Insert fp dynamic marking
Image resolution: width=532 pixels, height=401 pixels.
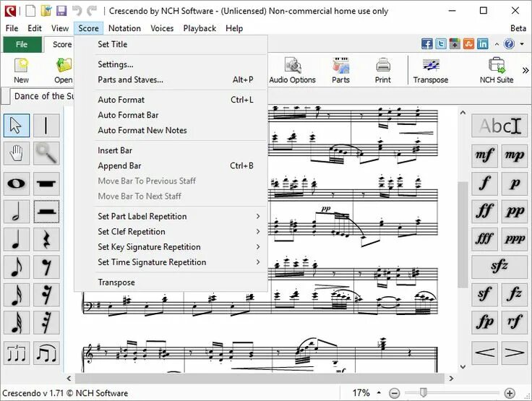[x=484, y=323]
